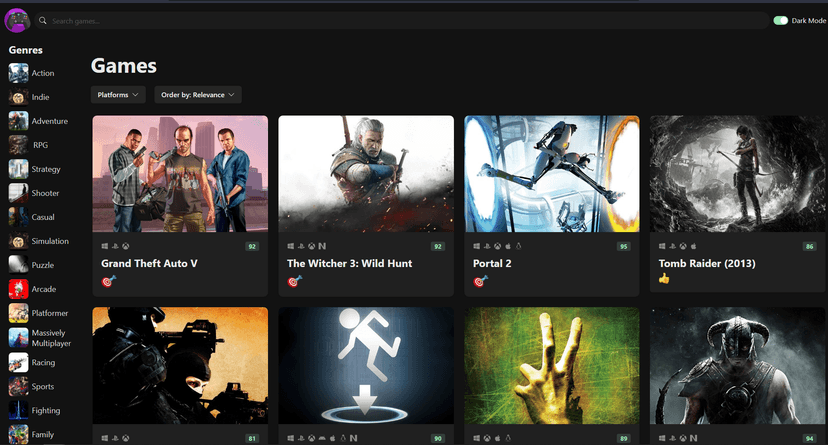Click the Indie genre thumbnail icon
The height and width of the screenshot is (445, 828).
coord(18,97)
